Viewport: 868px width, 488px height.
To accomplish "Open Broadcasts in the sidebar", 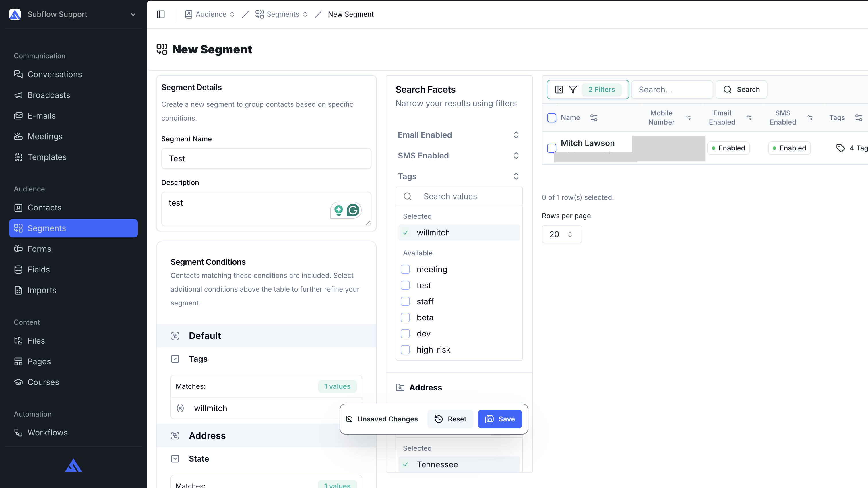I will pyautogui.click(x=73, y=95).
